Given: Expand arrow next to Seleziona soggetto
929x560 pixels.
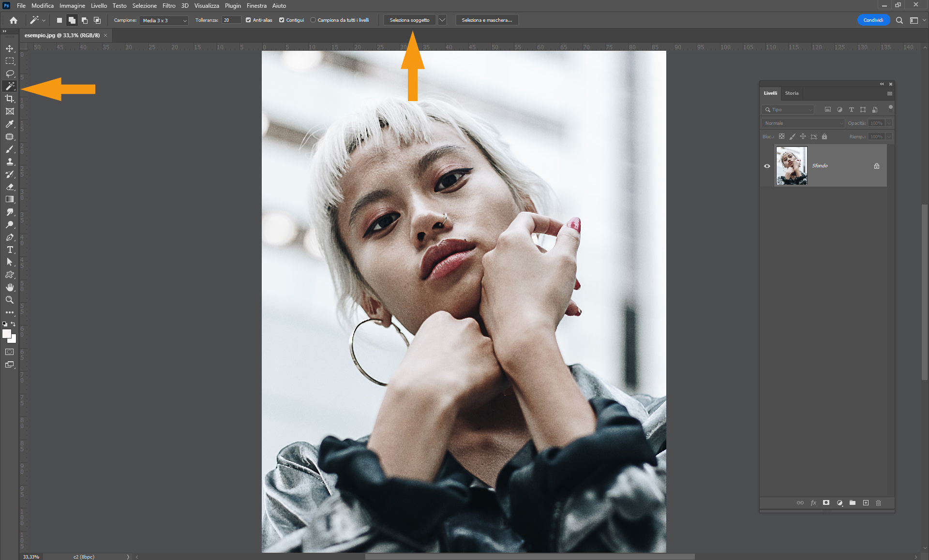Looking at the screenshot, I should coord(442,20).
